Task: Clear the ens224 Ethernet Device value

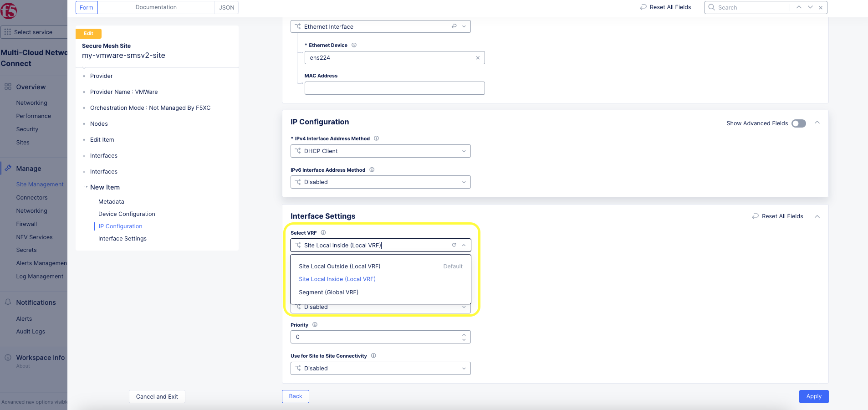Action: tap(477, 58)
